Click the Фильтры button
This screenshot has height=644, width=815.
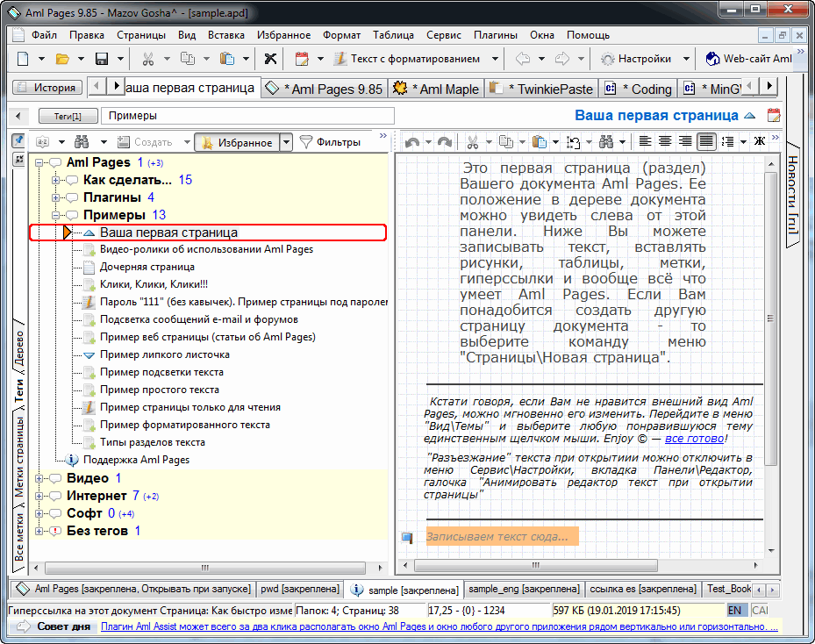click(x=331, y=142)
